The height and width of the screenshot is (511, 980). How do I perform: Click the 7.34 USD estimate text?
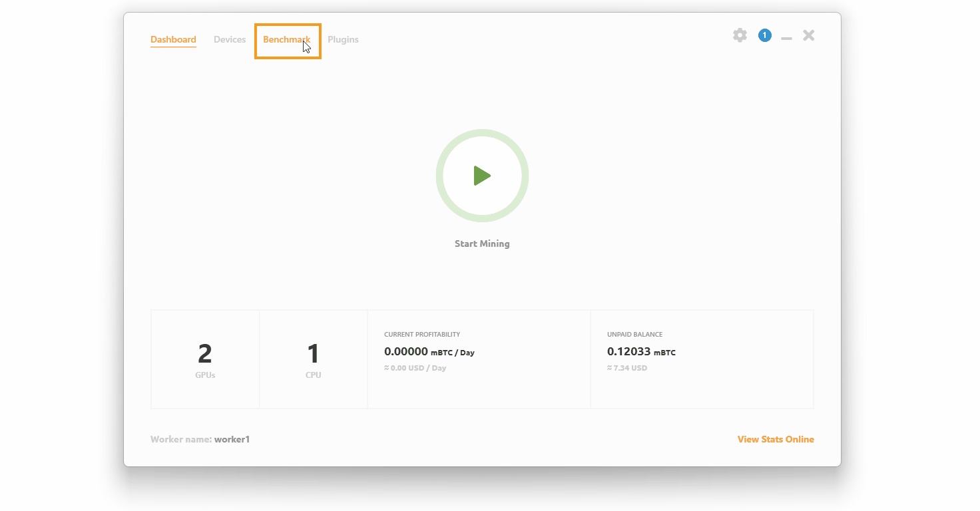[x=627, y=367]
